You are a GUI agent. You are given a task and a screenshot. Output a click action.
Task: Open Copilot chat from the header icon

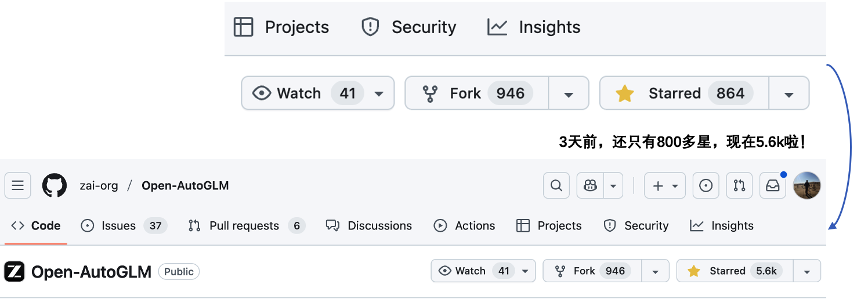coord(590,186)
